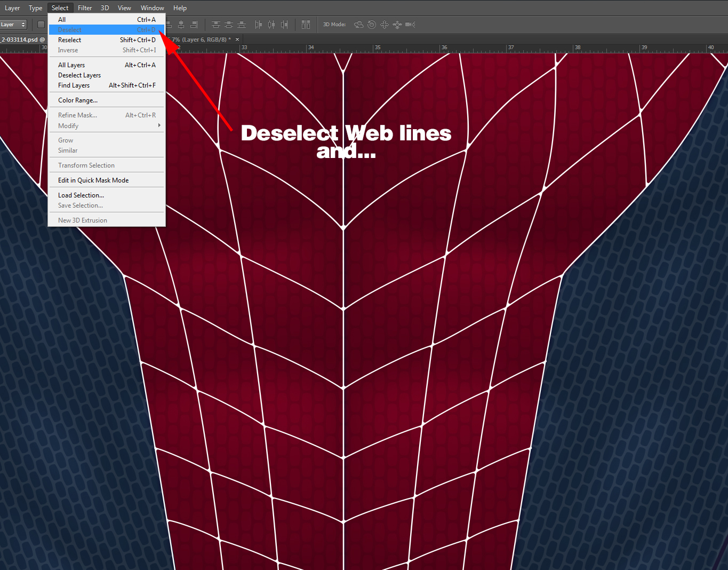
Task: Open the Layer menu
Action: tap(12, 8)
